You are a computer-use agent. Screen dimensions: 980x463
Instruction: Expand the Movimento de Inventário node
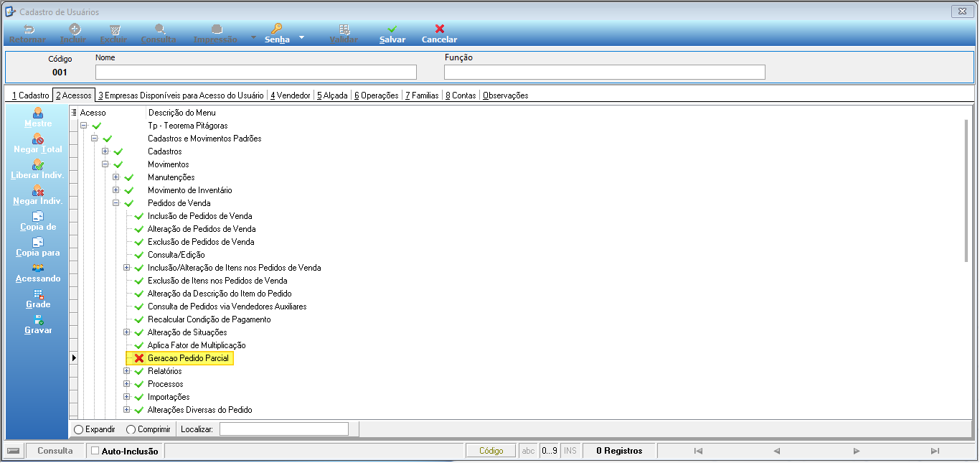click(116, 190)
